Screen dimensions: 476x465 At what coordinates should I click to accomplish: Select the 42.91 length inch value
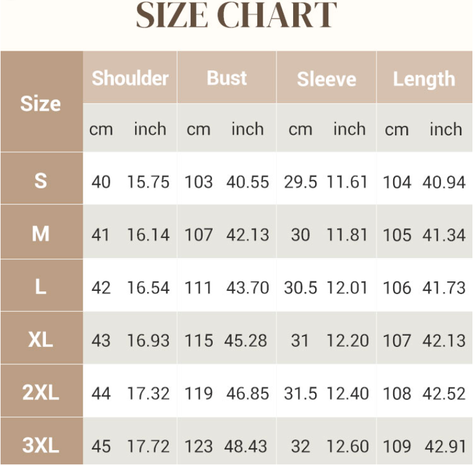click(445, 447)
